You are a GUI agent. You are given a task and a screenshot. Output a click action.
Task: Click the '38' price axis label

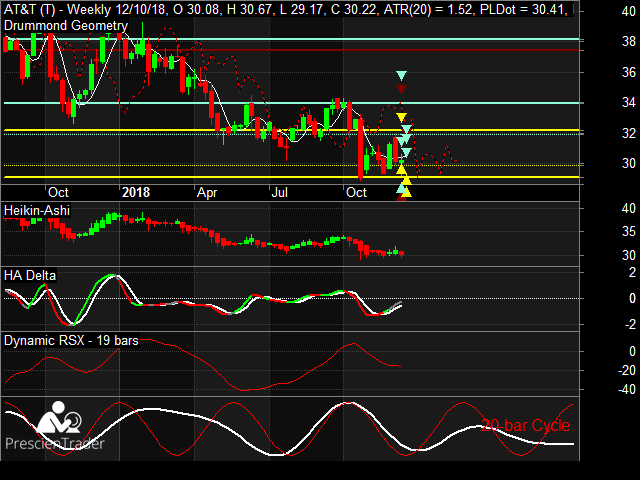pyautogui.click(x=629, y=41)
